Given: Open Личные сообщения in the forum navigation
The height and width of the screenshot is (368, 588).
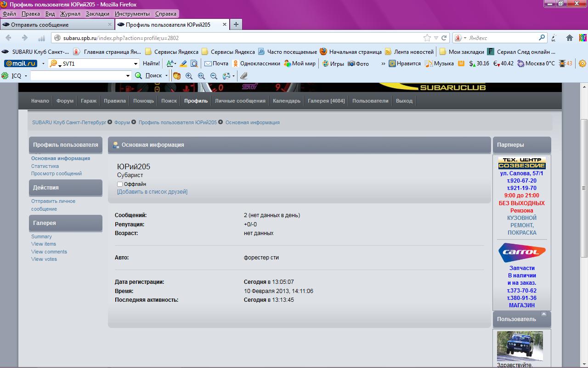Looking at the screenshot, I should 240,101.
